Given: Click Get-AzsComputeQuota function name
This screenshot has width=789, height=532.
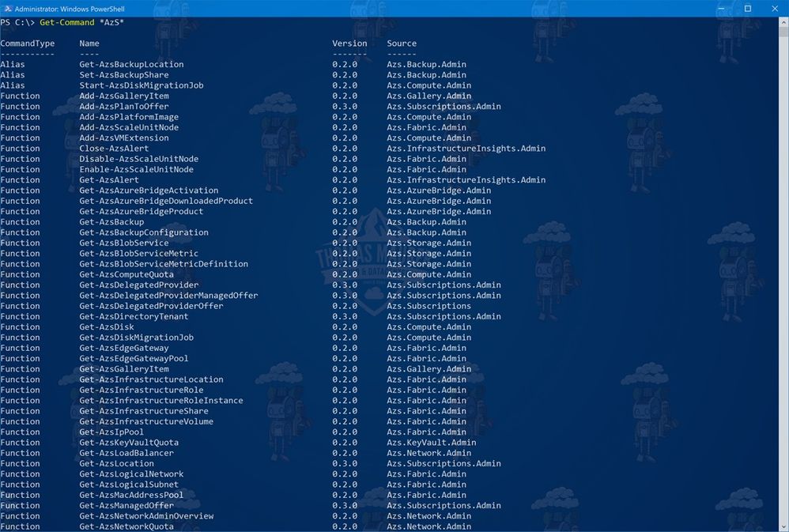Looking at the screenshot, I should [x=126, y=275].
